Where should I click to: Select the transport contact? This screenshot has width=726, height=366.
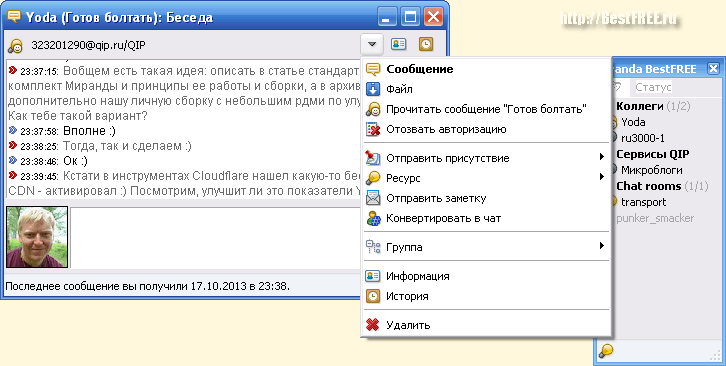643,202
